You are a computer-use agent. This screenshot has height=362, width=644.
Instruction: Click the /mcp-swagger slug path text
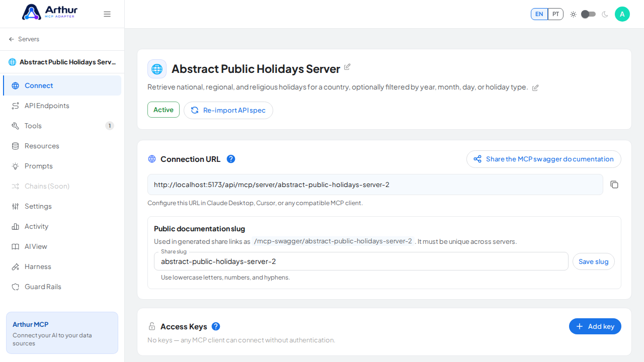[333, 241]
